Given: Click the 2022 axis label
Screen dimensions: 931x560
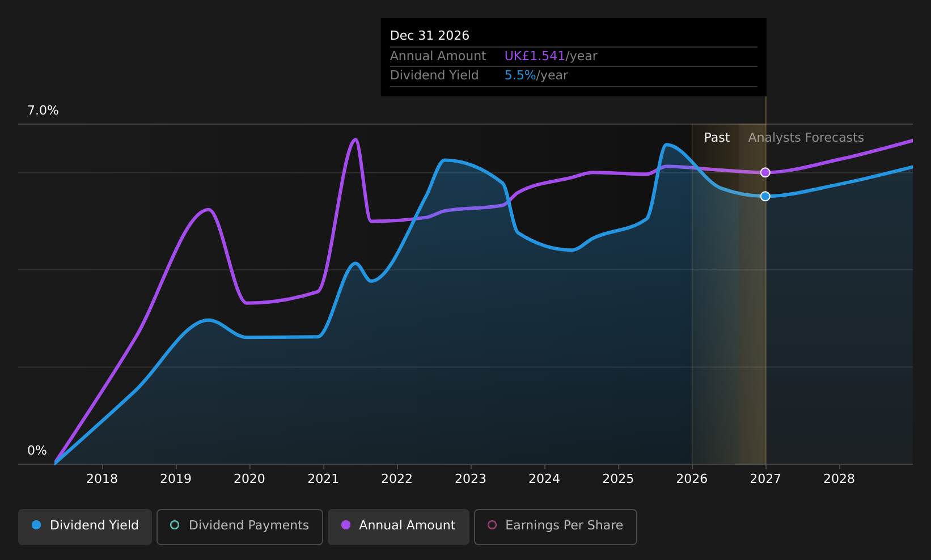Looking at the screenshot, I should click(397, 479).
